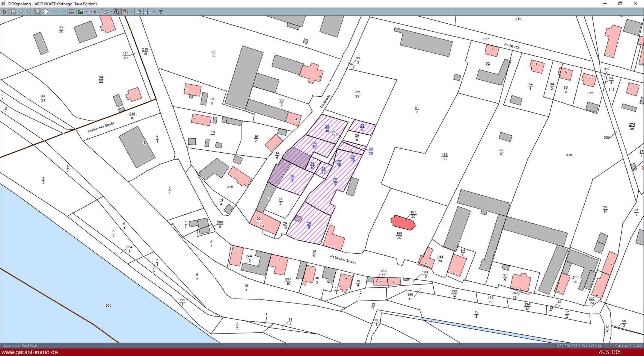The width and height of the screenshot is (644, 356).
Task: Expand the info tool dropdown arrow
Action: [x=154, y=12]
